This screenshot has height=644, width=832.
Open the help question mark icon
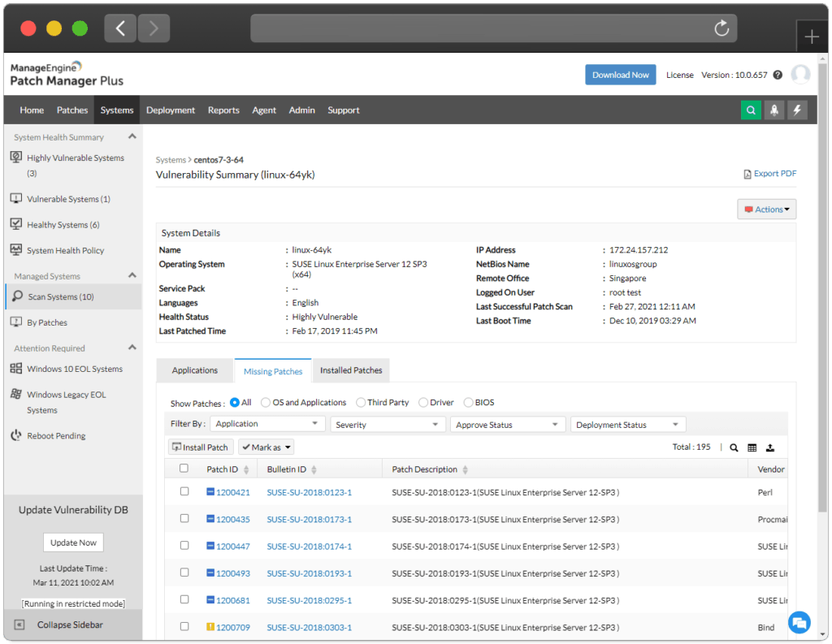point(778,75)
